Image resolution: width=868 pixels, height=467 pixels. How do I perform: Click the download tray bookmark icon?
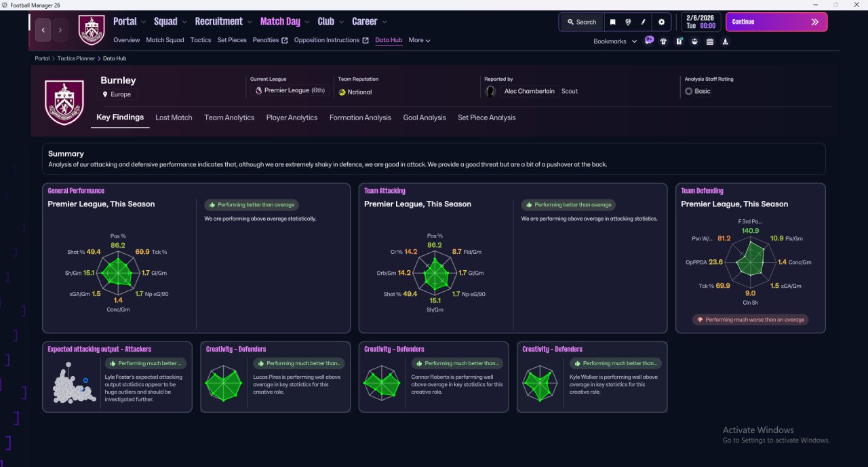[x=726, y=41]
